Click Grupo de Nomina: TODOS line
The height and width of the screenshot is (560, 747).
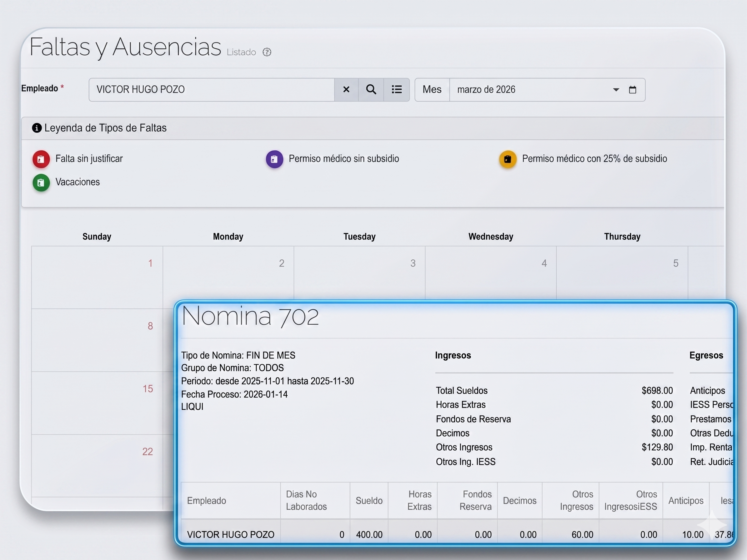(x=232, y=368)
